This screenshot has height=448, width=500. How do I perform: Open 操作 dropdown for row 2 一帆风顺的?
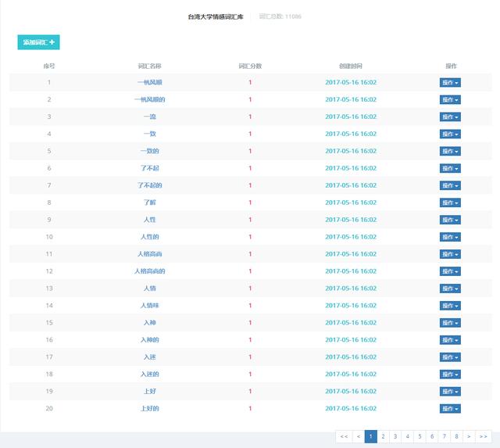coord(450,100)
